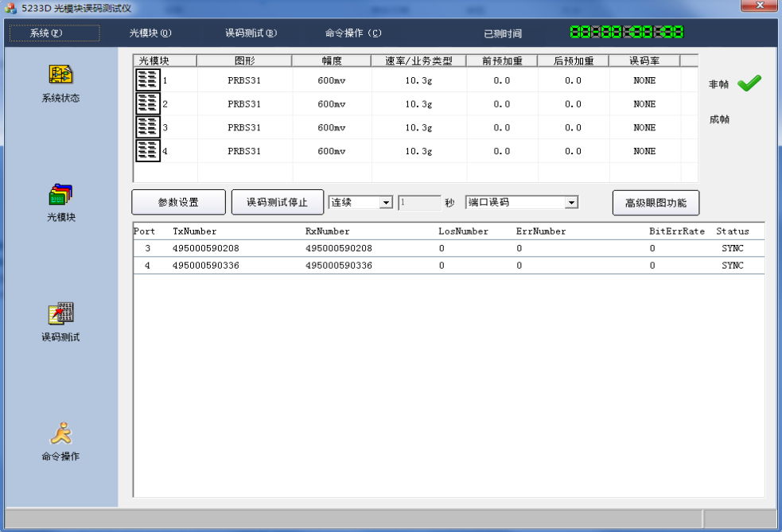Click the green checkmark next to 非帧
The width and height of the screenshot is (782, 532).
749,84
